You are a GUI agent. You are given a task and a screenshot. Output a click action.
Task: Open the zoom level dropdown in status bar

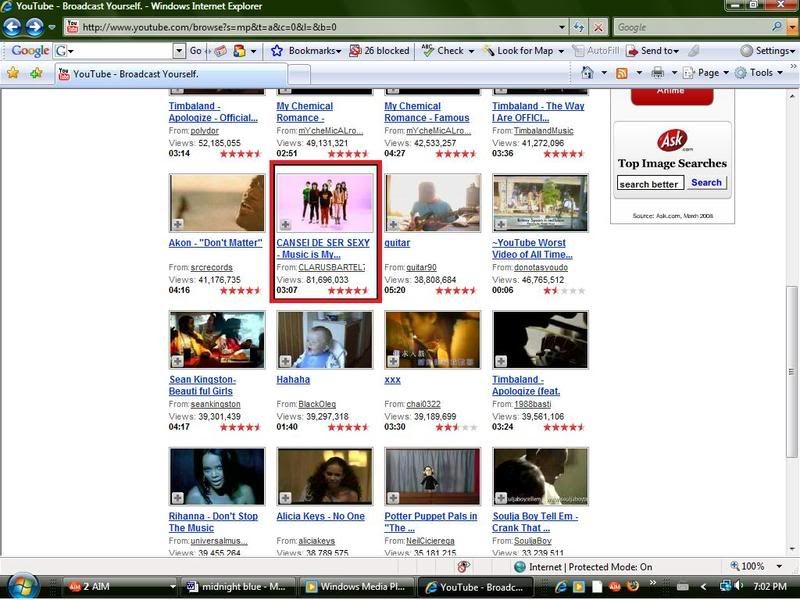click(779, 566)
